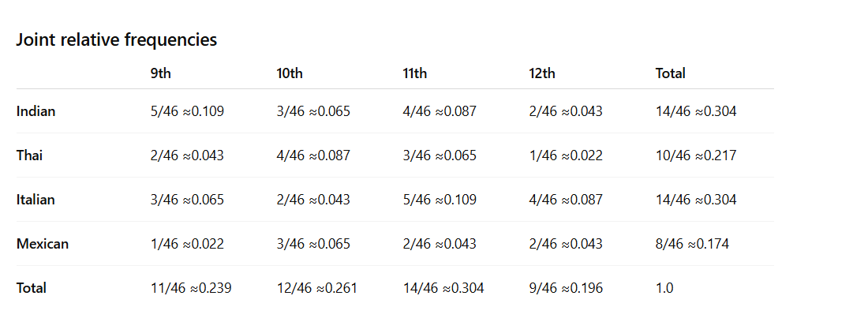The height and width of the screenshot is (322, 868).
Task: Click the Mexican total 8/46 ≈0.174
Action: click(693, 244)
